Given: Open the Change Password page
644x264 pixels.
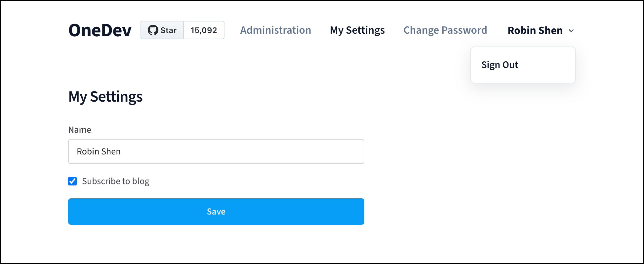Looking at the screenshot, I should pyautogui.click(x=445, y=30).
